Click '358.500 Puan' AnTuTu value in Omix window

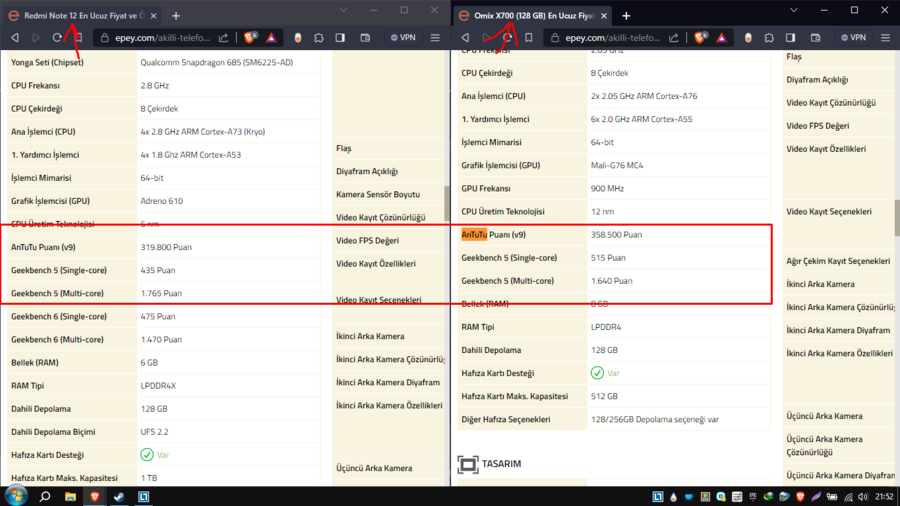click(x=616, y=235)
